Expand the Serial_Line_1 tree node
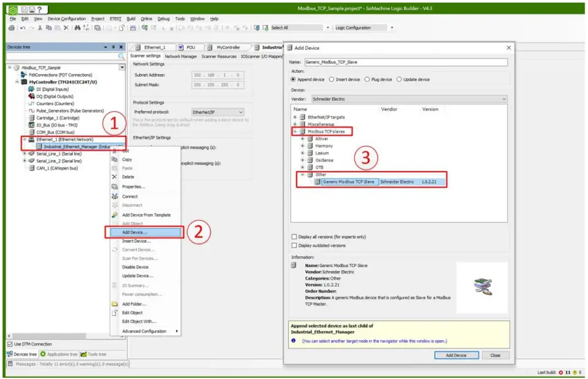This screenshot has height=379, width=588. [x=24, y=154]
